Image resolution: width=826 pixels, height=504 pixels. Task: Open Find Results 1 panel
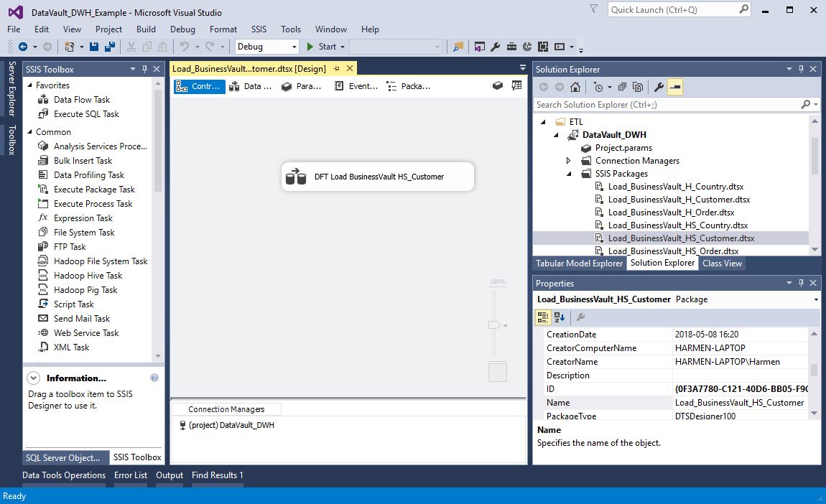click(218, 475)
